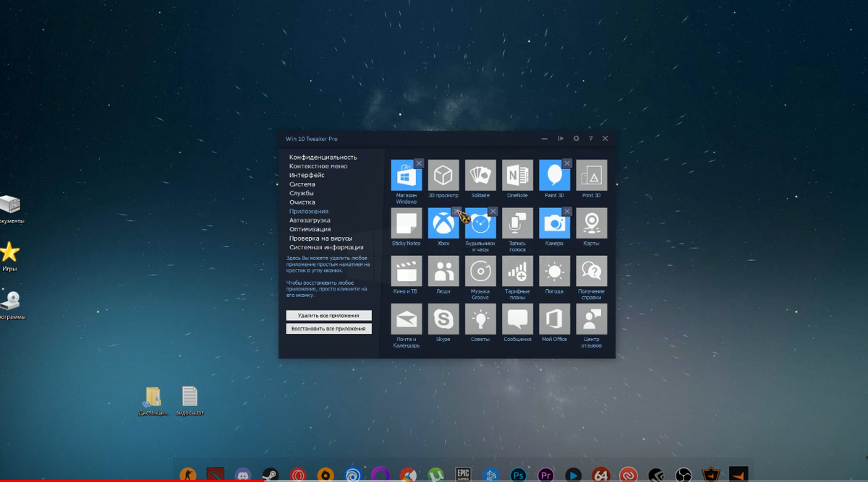This screenshot has height=482, width=868.
Task: Click the Удалить все приложения button
Action: tap(328, 316)
